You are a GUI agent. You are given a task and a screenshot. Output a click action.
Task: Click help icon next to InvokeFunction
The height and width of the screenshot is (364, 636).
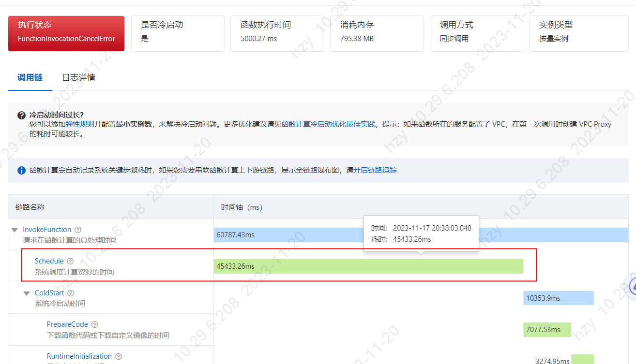[78, 230]
